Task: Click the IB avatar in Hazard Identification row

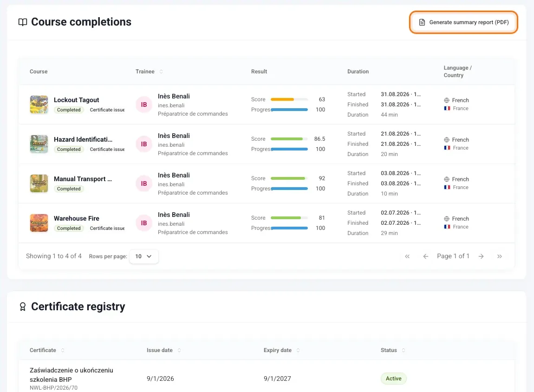Action: pos(144,144)
